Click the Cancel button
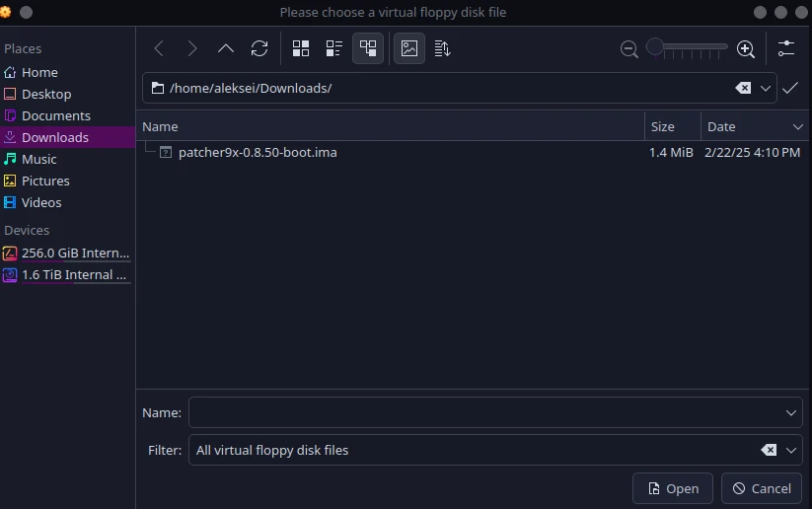The width and height of the screenshot is (812, 509). pyautogui.click(x=761, y=487)
